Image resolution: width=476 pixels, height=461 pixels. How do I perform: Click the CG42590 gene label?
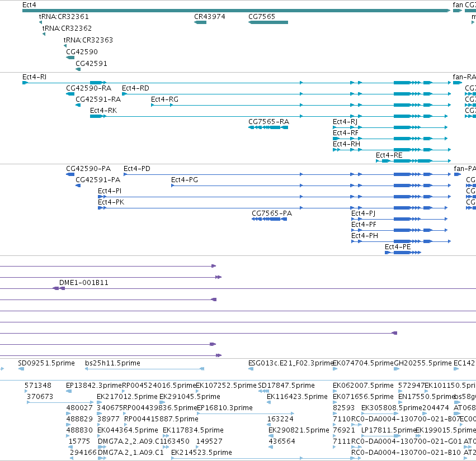click(x=82, y=51)
